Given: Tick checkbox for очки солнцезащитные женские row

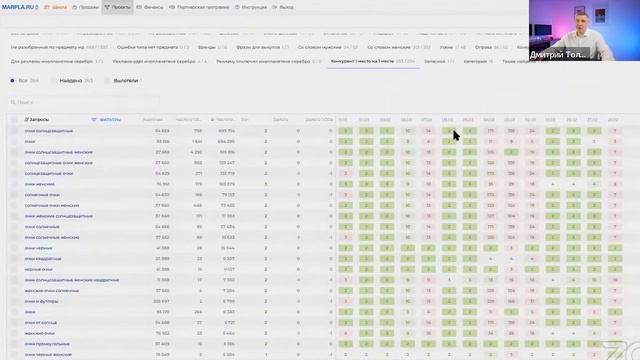Looking at the screenshot, I should pos(14,152).
